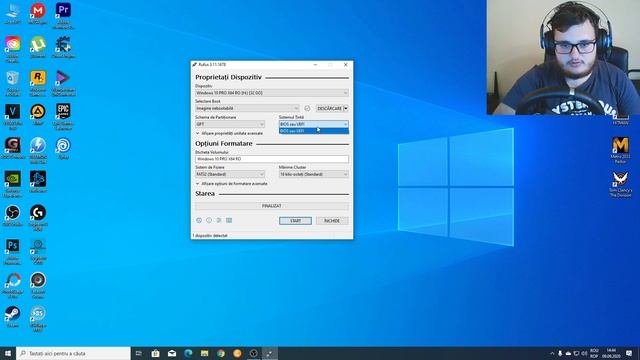
Task: Select the OBS Studio desktop icon
Action: tap(13, 216)
